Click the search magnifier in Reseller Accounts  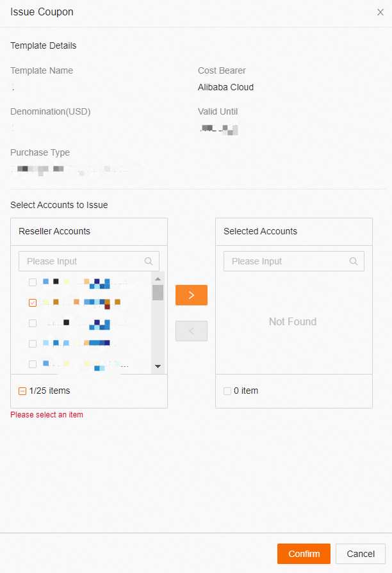[149, 261]
